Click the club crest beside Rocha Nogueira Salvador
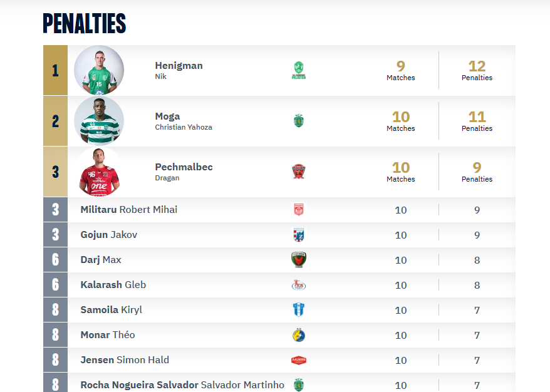The width and height of the screenshot is (550, 392). [299, 384]
